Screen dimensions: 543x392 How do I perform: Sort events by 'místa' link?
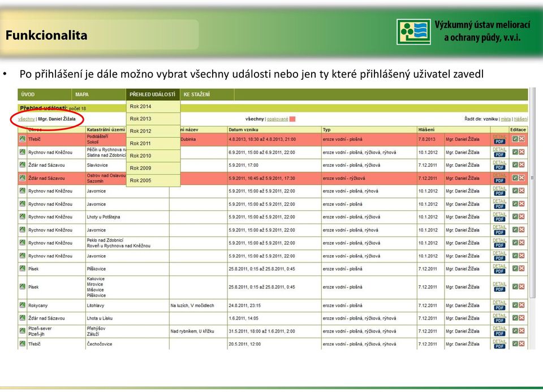pos(506,119)
